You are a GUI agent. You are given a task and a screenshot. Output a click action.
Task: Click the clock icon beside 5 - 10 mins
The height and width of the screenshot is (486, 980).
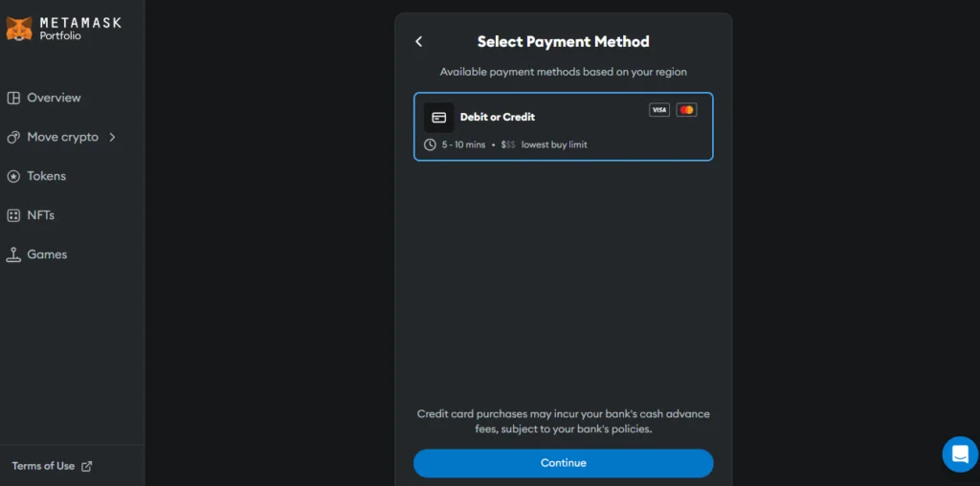tap(430, 144)
